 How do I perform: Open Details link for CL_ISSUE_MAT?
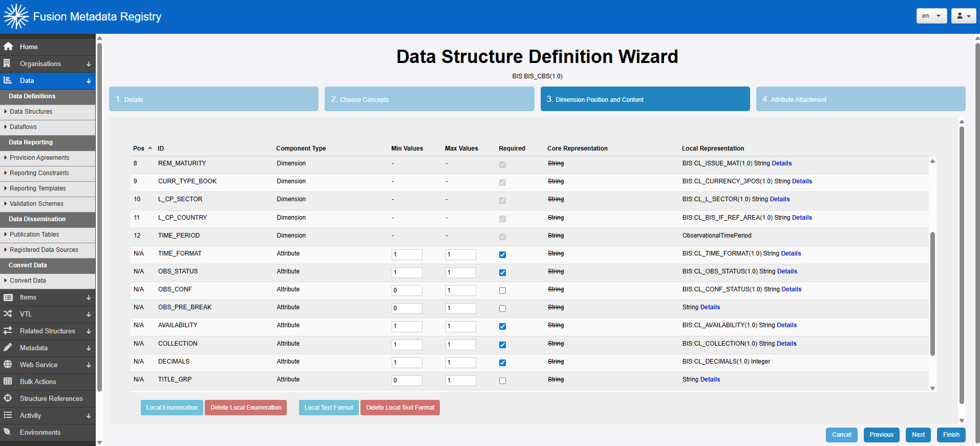[x=781, y=163]
